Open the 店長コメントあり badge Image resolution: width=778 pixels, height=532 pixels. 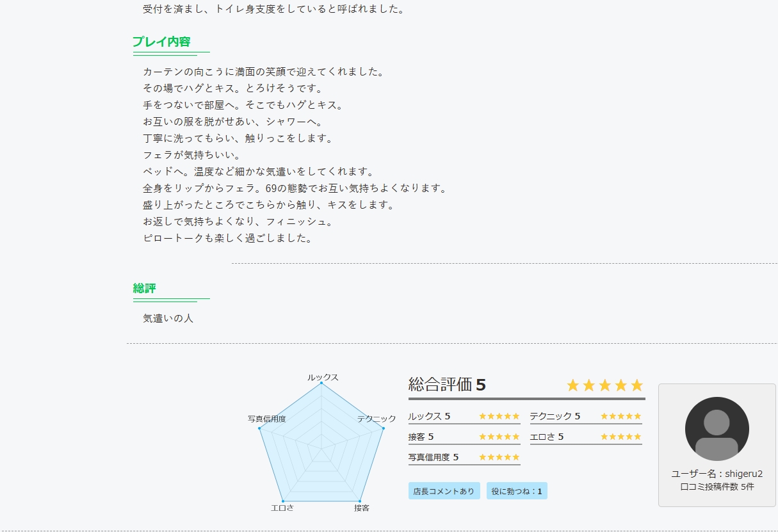point(444,491)
